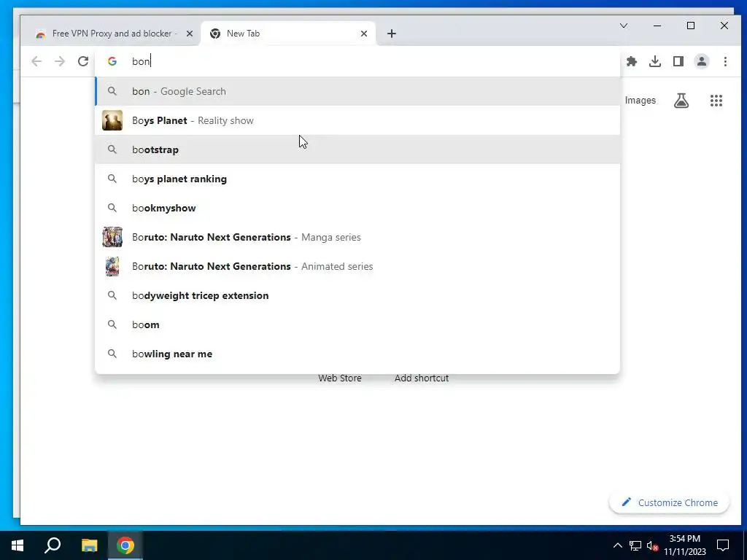Click the Add shortcut button
The image size is (747, 560).
coord(421,378)
